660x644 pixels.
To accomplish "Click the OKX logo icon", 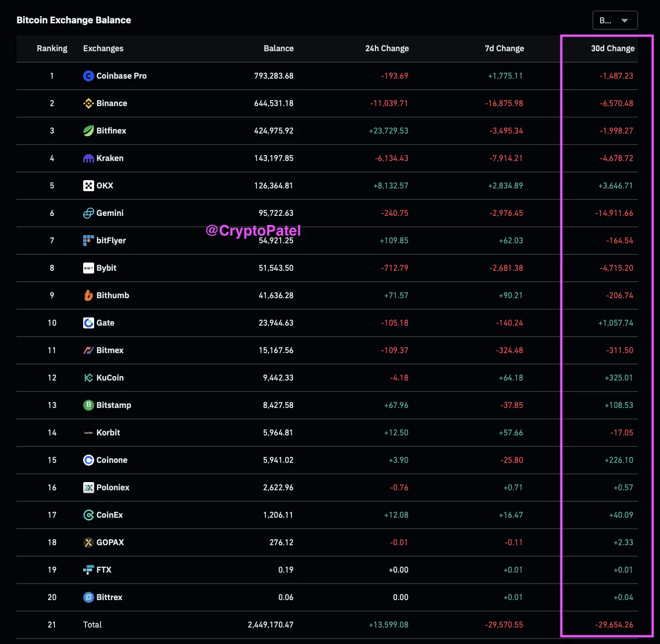I will coord(88,186).
